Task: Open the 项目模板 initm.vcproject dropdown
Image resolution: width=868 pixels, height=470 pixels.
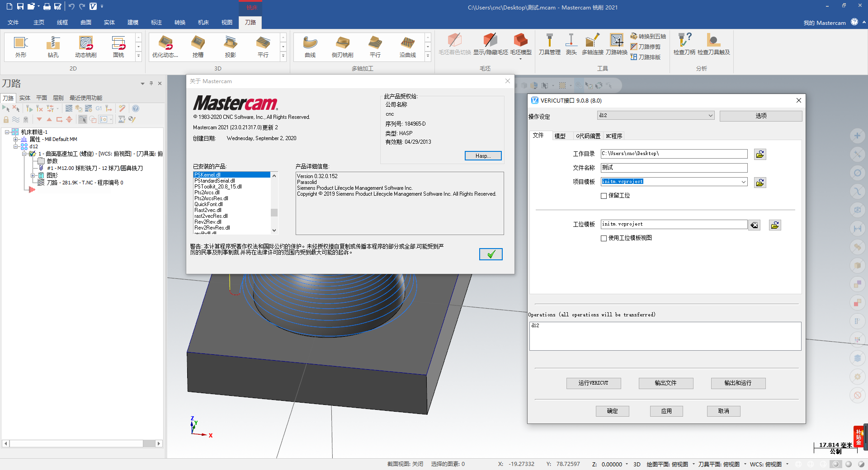Action: point(744,182)
